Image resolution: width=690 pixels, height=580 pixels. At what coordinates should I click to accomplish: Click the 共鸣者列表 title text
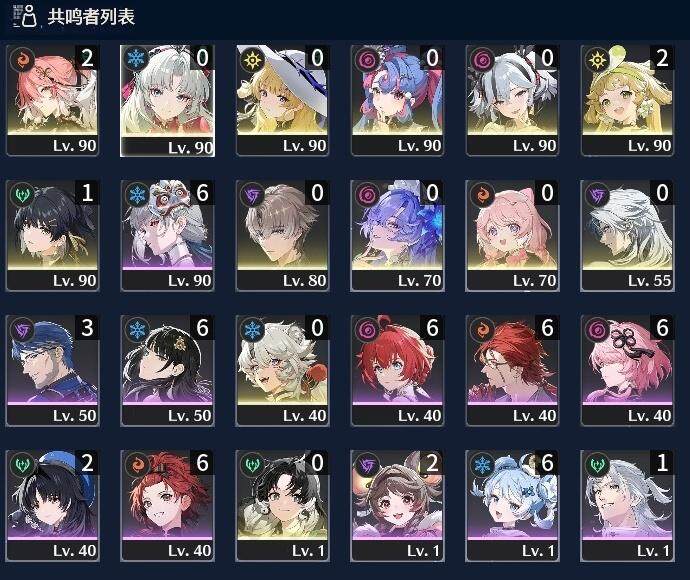point(91,17)
